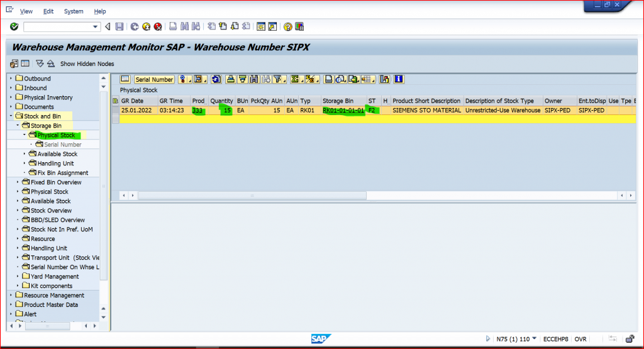Image resolution: width=644 pixels, height=349 pixels.
Task: Click the green Enter checkmark icon
Action: point(14,26)
